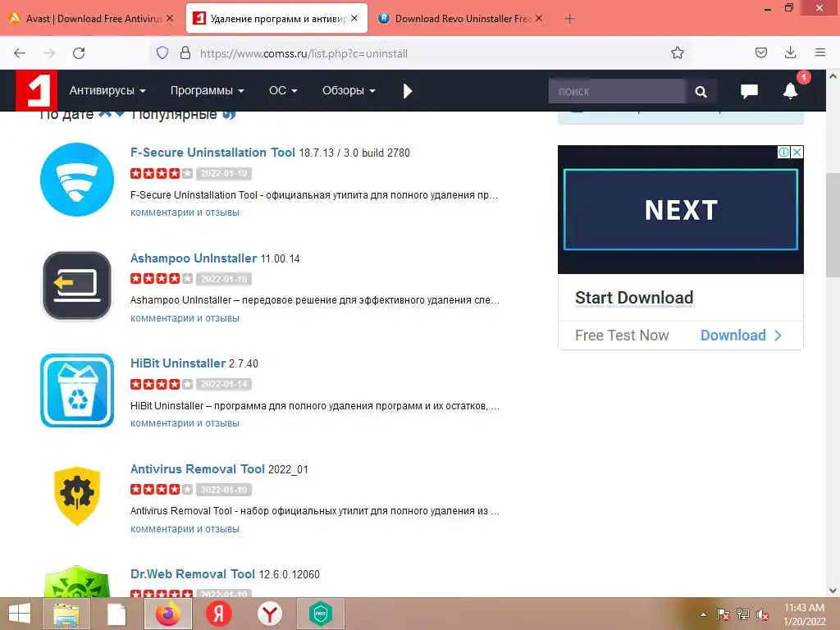Open the F-Secure Uninstallation Tool shield icon
The image size is (840, 630).
(x=77, y=180)
